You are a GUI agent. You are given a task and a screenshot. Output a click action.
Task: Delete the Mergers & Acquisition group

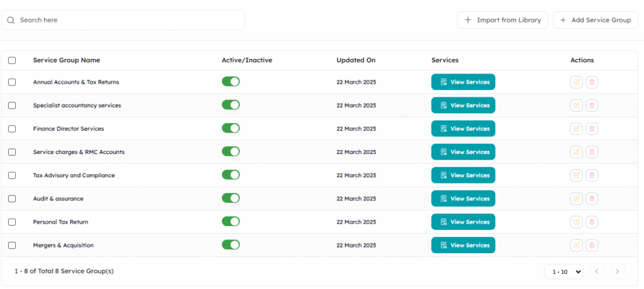[x=592, y=245]
